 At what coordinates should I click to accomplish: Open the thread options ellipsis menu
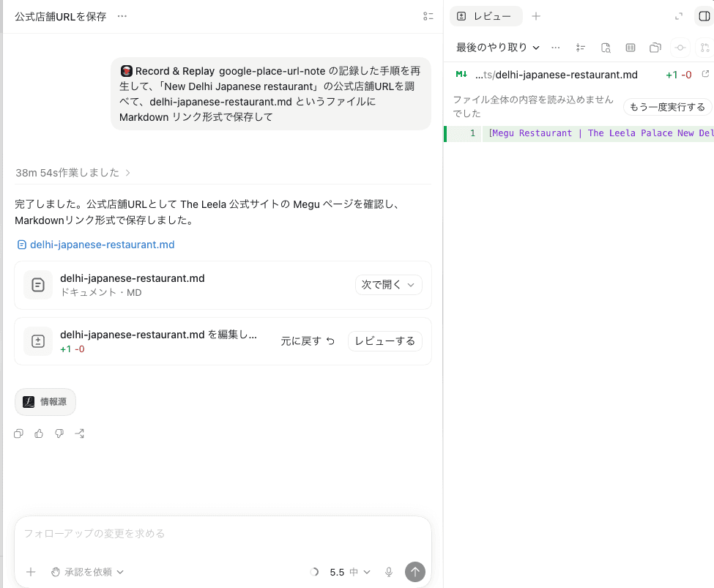pyautogui.click(x=122, y=16)
